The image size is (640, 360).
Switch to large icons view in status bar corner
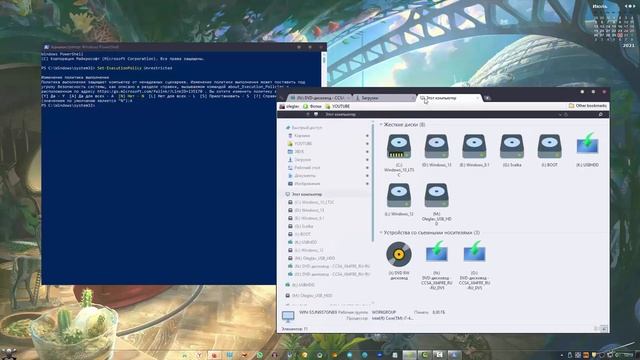(x=604, y=329)
